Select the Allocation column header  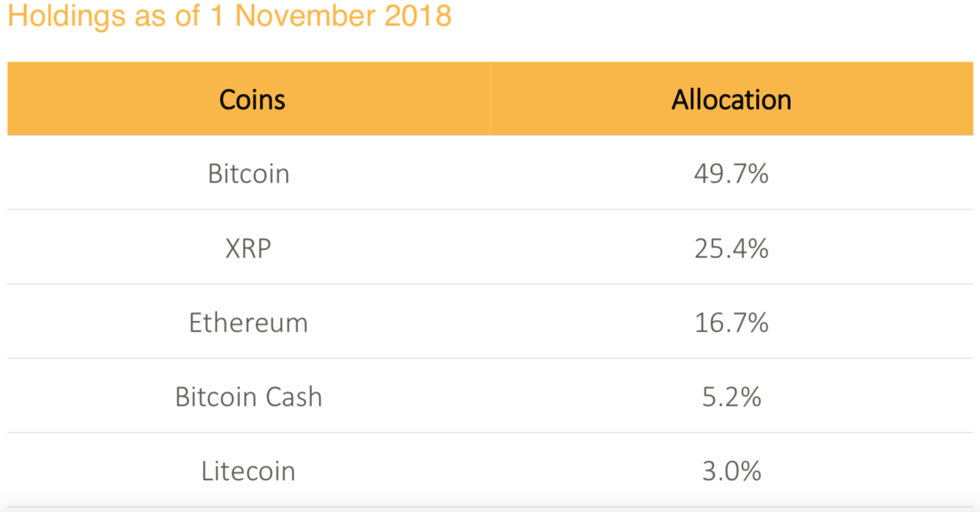(731, 100)
